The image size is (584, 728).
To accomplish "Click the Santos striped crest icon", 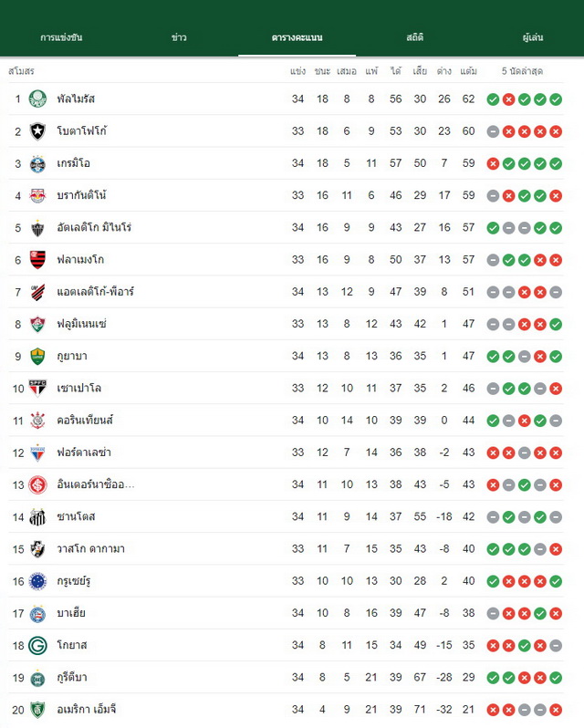I will [x=37, y=516].
